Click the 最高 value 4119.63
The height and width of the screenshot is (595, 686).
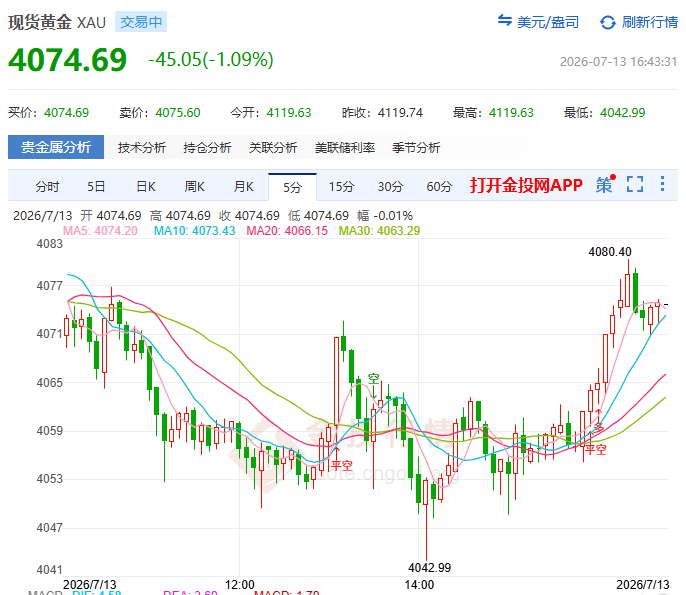click(x=511, y=113)
